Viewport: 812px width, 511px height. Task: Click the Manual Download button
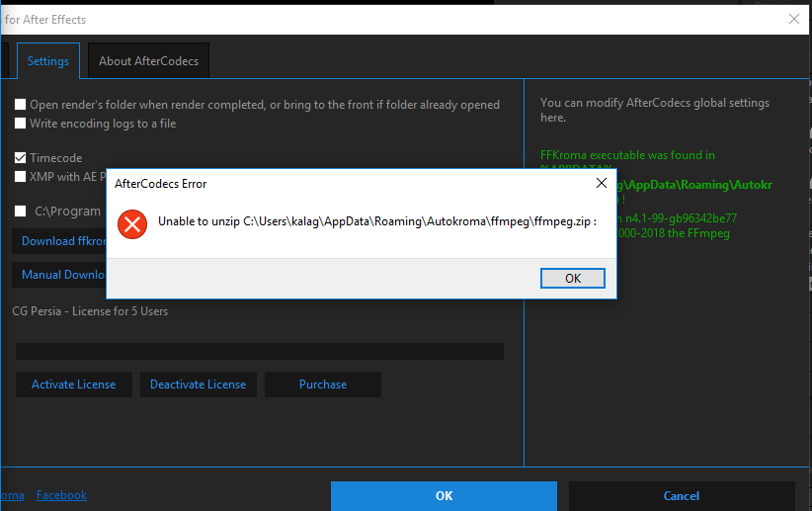59,275
